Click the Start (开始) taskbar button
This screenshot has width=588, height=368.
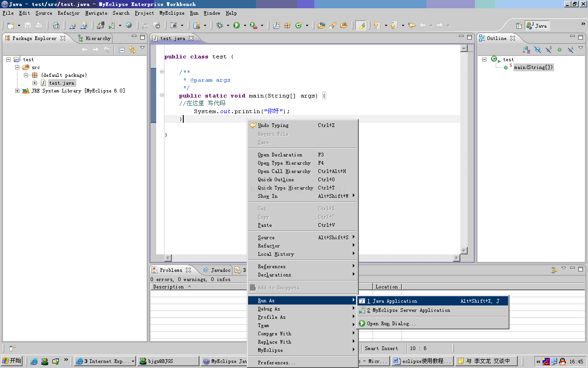pyautogui.click(x=12, y=361)
